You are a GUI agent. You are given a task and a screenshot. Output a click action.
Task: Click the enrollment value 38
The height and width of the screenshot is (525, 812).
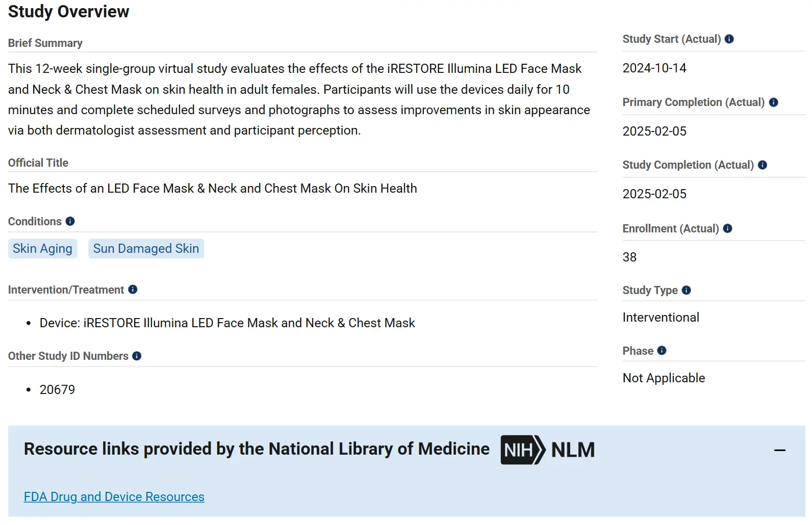[x=629, y=257]
